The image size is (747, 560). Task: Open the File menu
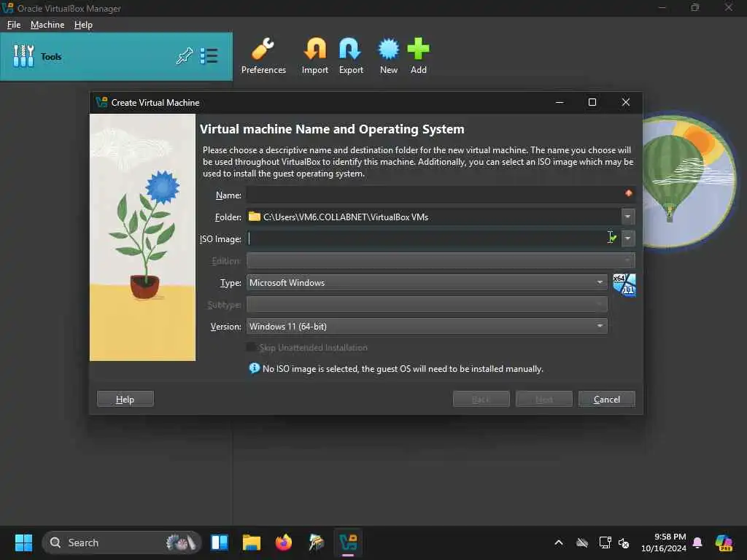(x=14, y=25)
